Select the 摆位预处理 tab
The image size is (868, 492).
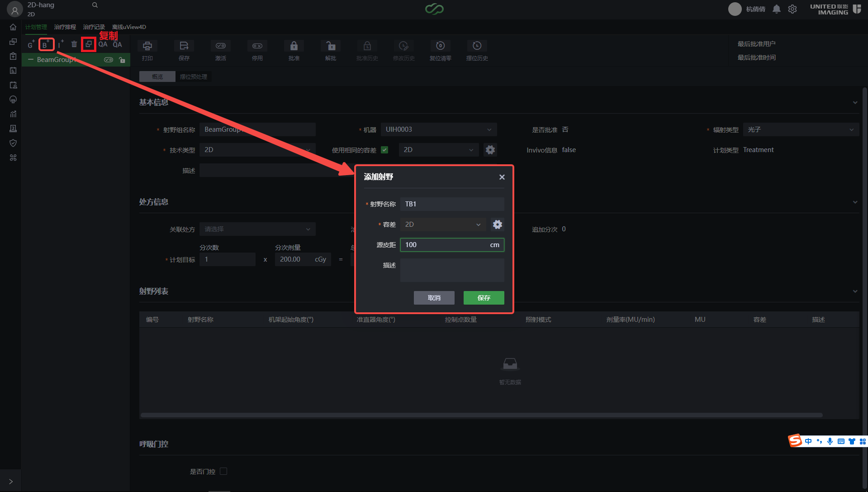(194, 76)
